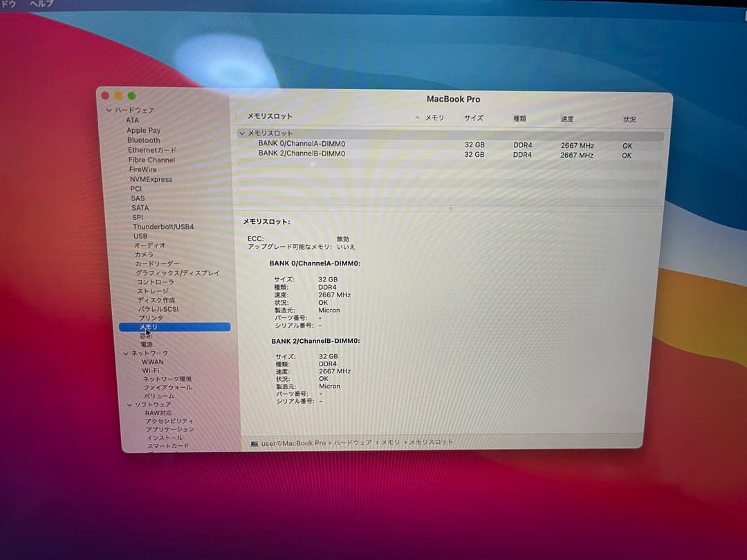The width and height of the screenshot is (747, 560).
Task: Click the ヘルプ menu in menu bar
Action: coord(40,3)
